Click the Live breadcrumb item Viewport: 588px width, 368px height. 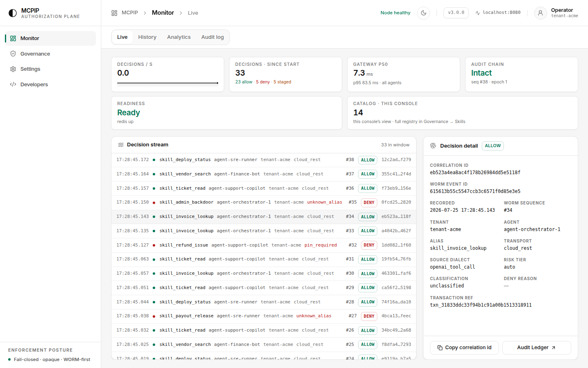pos(193,13)
